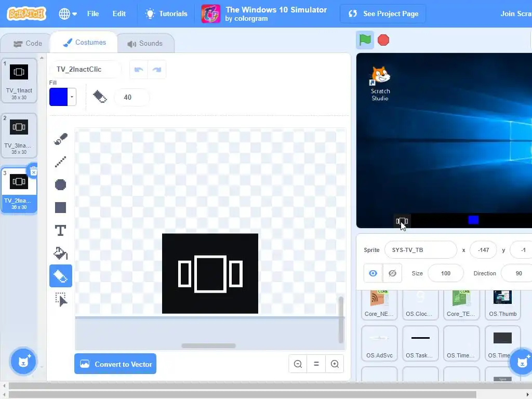Select costume TV_3Ina thumbnail
The image size is (532, 399).
[19, 135]
